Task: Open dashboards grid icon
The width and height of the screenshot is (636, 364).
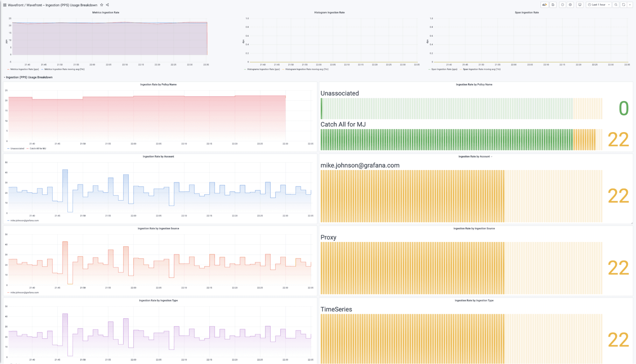Action: click(x=5, y=5)
